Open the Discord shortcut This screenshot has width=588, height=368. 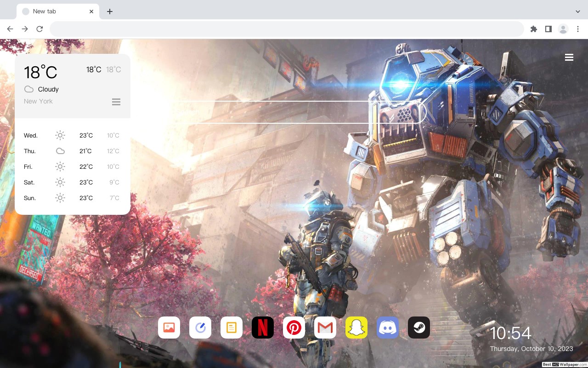(x=388, y=328)
